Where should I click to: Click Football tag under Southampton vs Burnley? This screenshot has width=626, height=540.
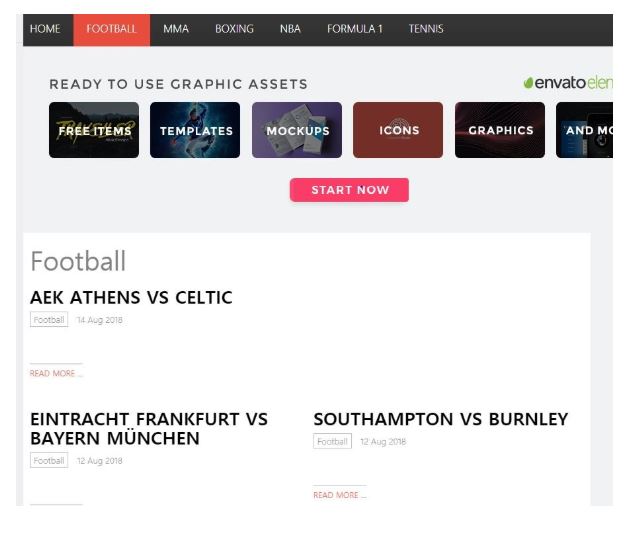(332, 441)
